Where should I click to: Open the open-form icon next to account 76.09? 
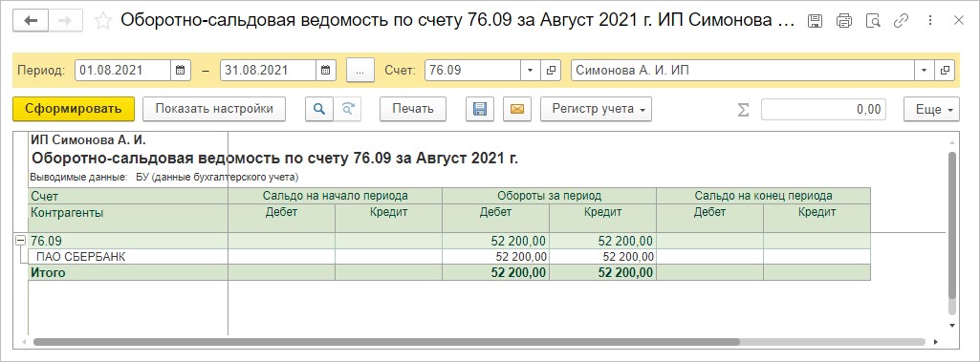550,71
